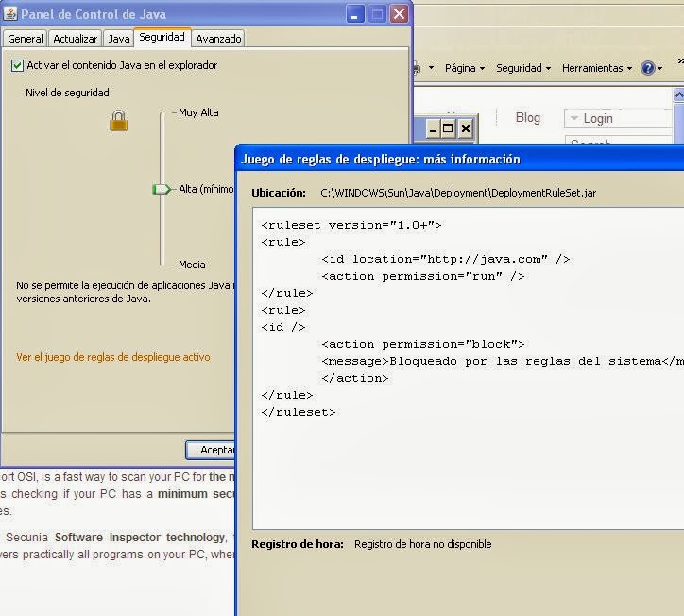
Task: Close the Panel de Control de Java window
Action: [x=399, y=14]
